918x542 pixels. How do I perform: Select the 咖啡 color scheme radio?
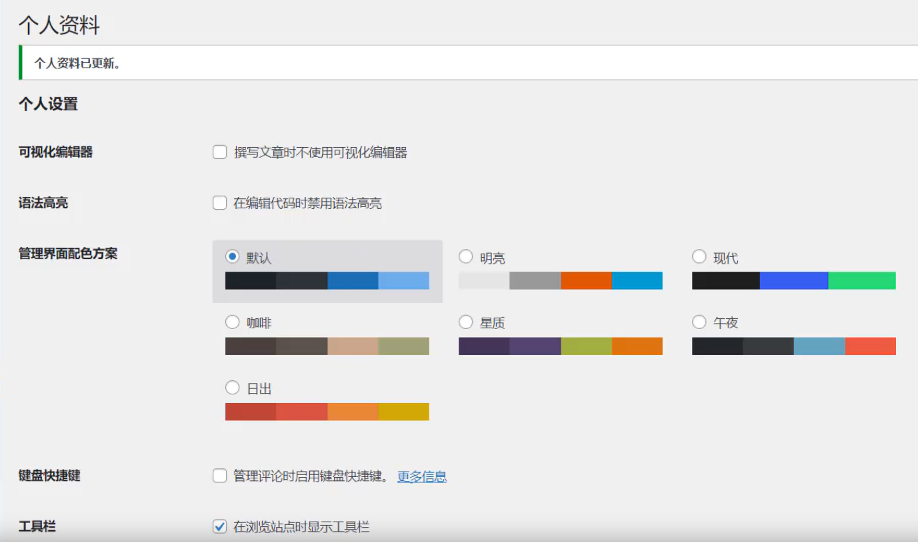coord(232,322)
